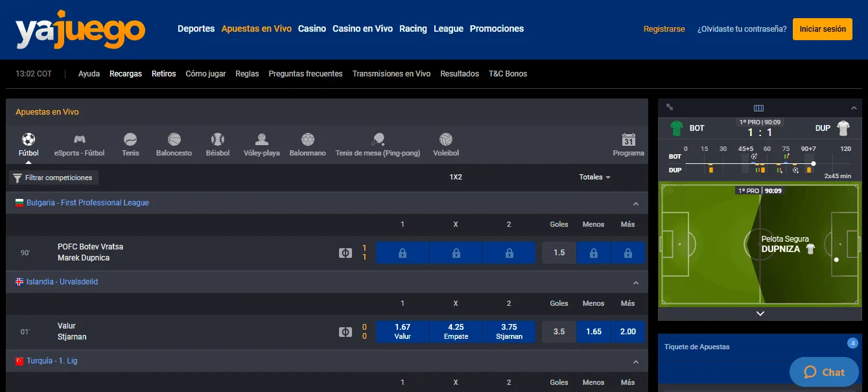Expand tracker details with down chevron

[x=760, y=313]
